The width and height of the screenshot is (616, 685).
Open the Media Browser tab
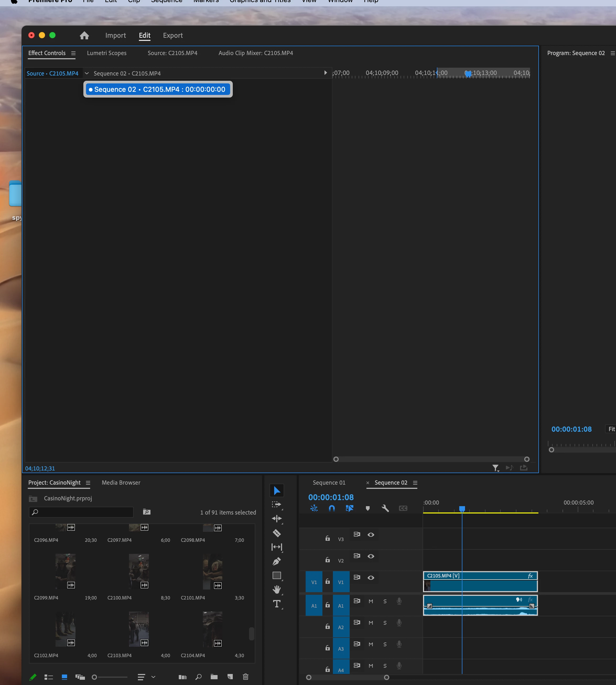[121, 483]
